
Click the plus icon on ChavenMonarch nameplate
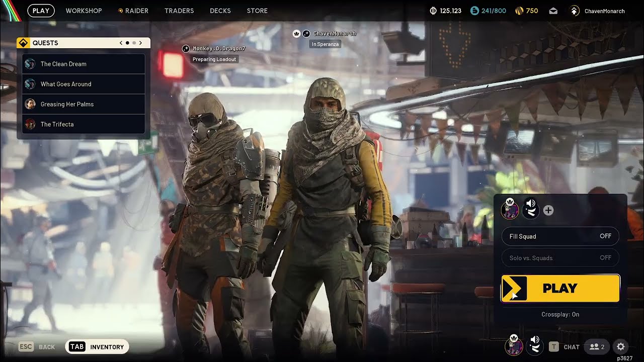[306, 34]
